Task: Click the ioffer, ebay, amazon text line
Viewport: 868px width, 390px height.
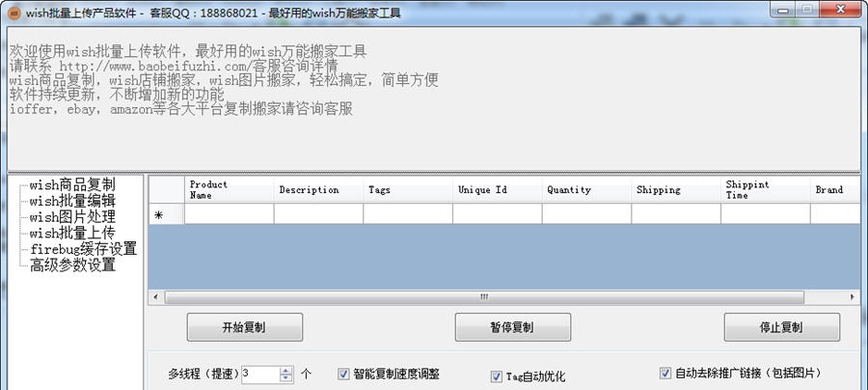Action: pos(181,108)
